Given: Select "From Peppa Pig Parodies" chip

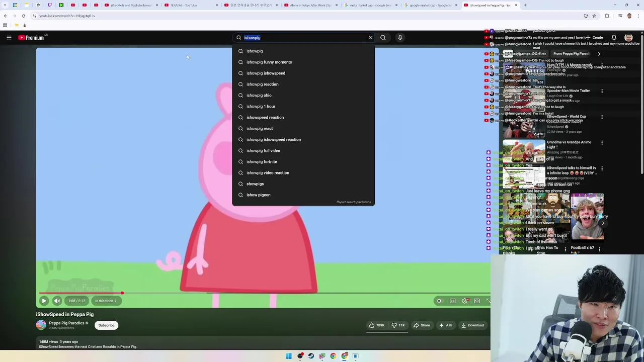Looking at the screenshot, I should [572, 54].
